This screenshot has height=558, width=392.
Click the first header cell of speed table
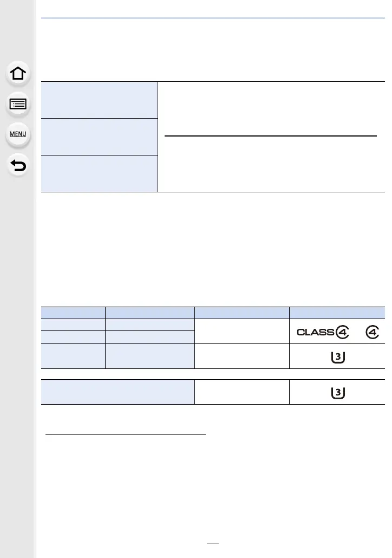[73, 313]
